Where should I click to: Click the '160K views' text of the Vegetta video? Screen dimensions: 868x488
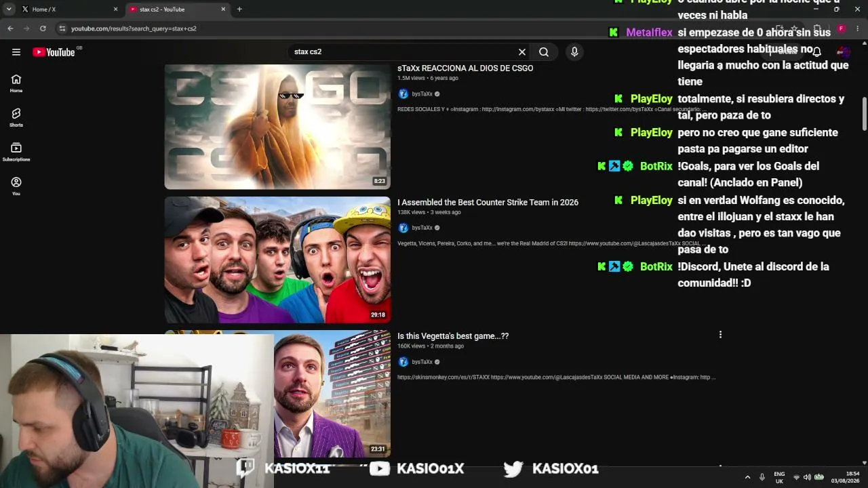[x=411, y=346]
